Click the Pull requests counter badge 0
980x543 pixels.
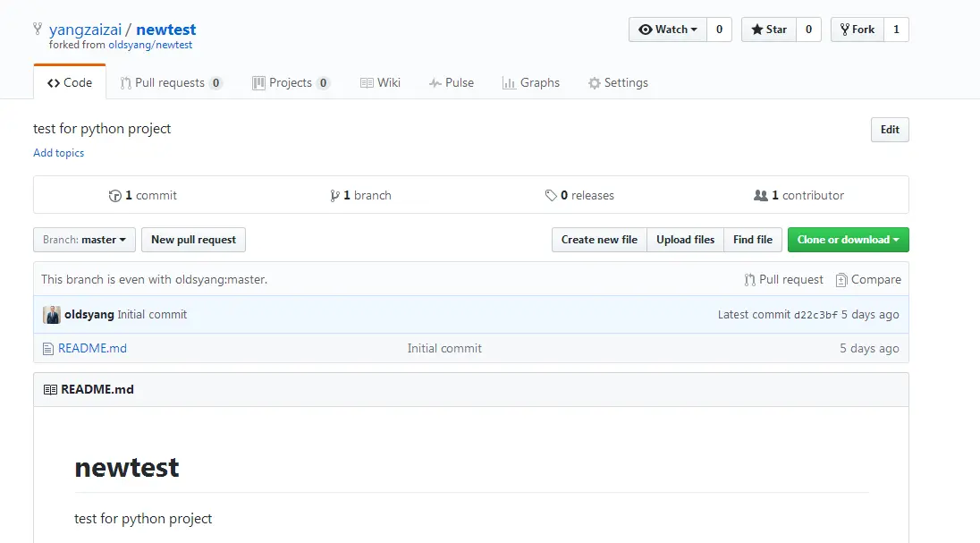[215, 82]
